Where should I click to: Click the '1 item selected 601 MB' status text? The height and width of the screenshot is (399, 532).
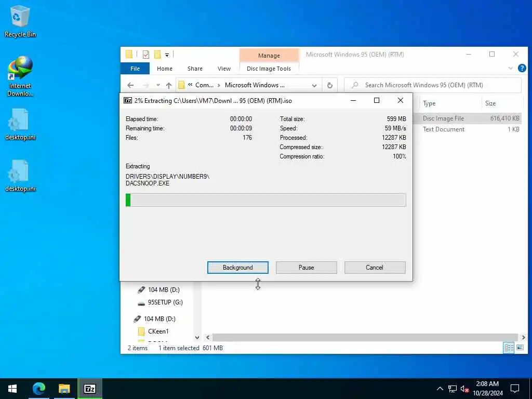(191, 348)
